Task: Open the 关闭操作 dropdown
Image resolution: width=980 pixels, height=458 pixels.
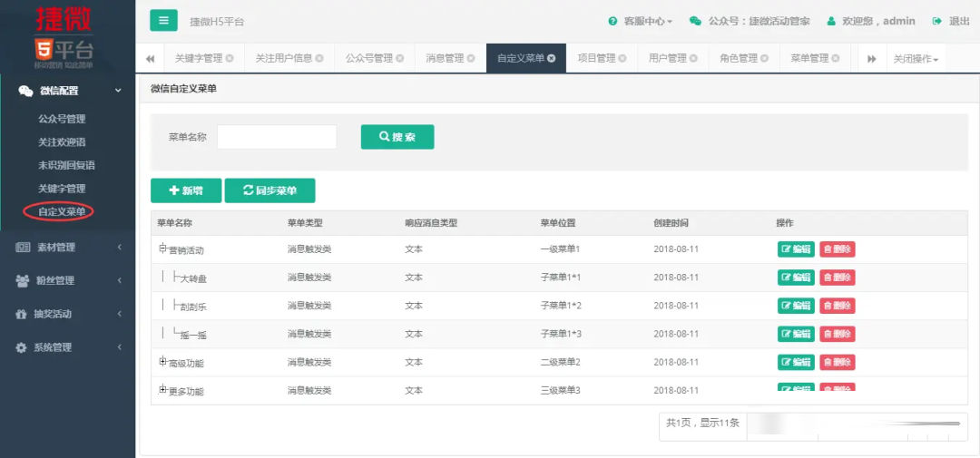Action: click(915, 58)
